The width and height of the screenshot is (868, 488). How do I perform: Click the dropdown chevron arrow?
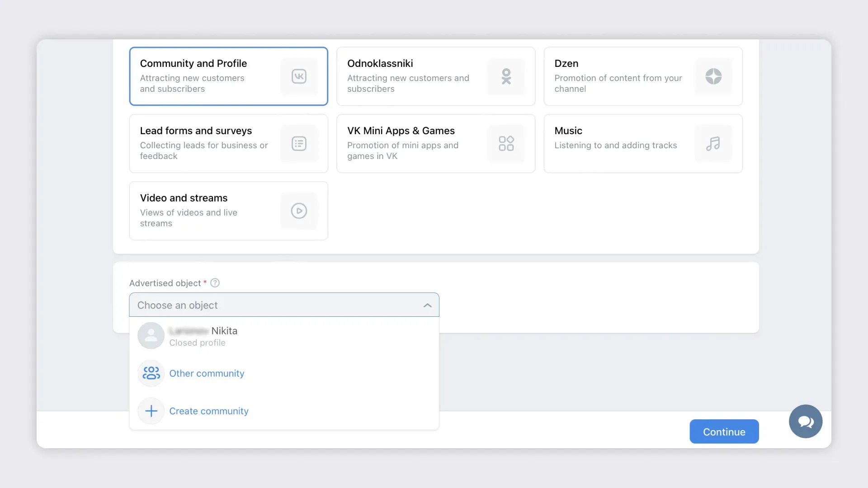[427, 305]
